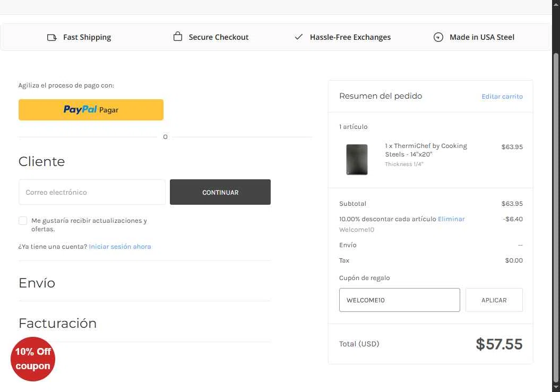Open the red 10% Off coupon badge

(x=33, y=359)
